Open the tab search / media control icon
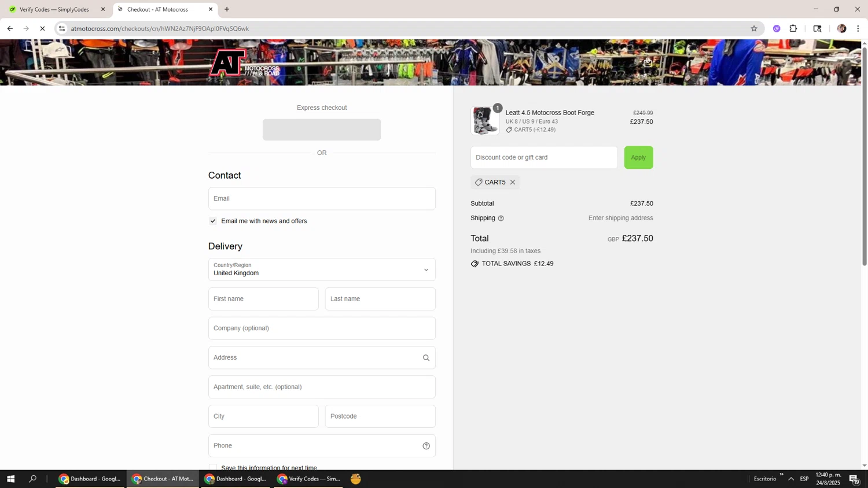Screen dimensions: 868x488 817,28
